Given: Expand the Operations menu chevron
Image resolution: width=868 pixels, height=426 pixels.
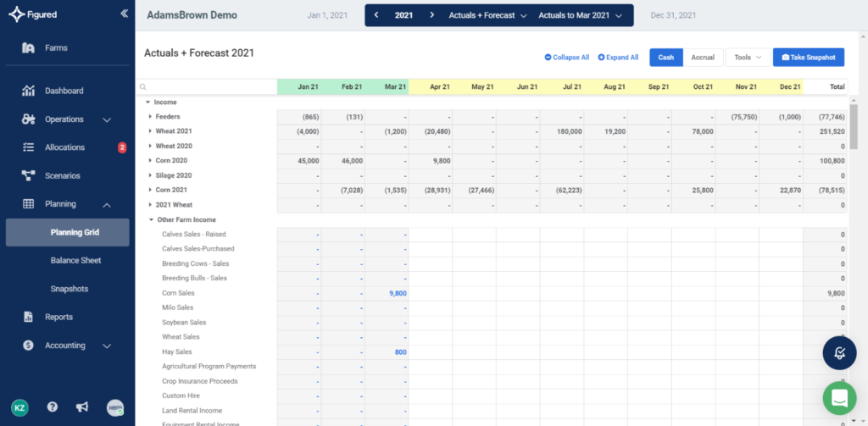Looking at the screenshot, I should pyautogui.click(x=108, y=119).
